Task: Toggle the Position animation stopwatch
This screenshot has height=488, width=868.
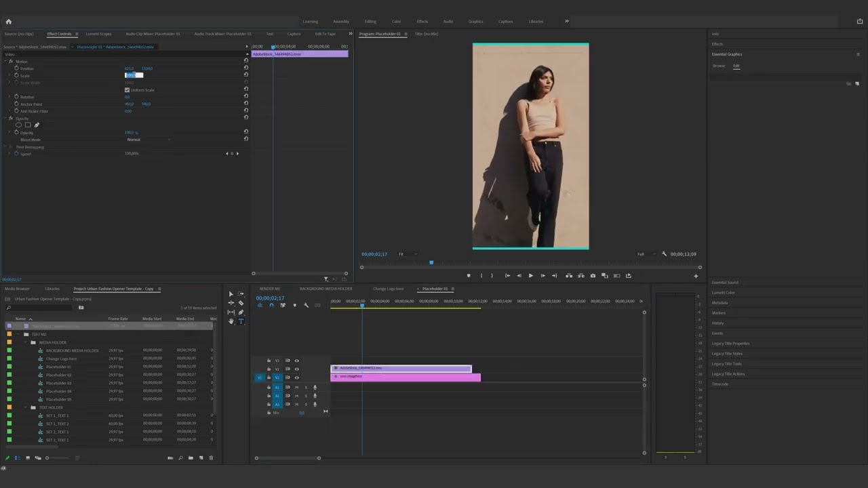Action: (x=16, y=68)
